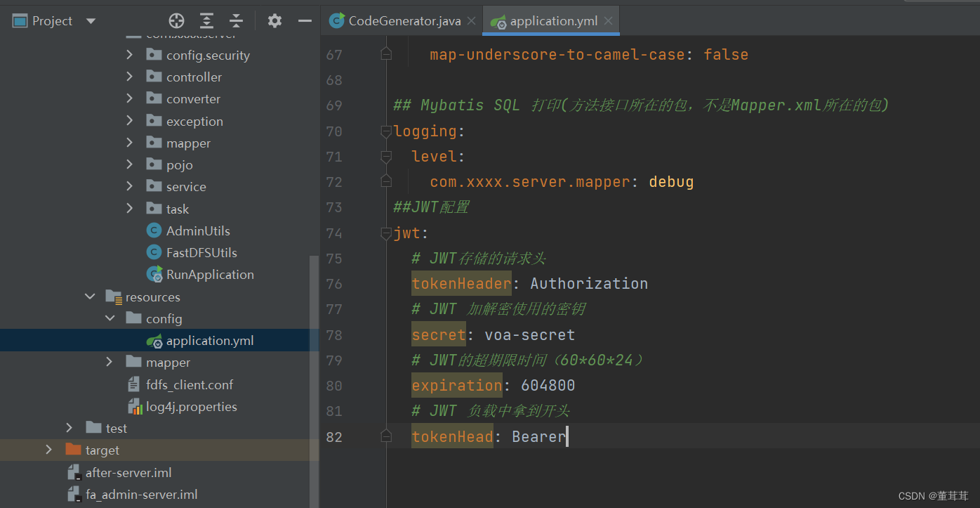Select the after-server.iml file
Image resolution: width=980 pixels, height=508 pixels.
[128, 472]
